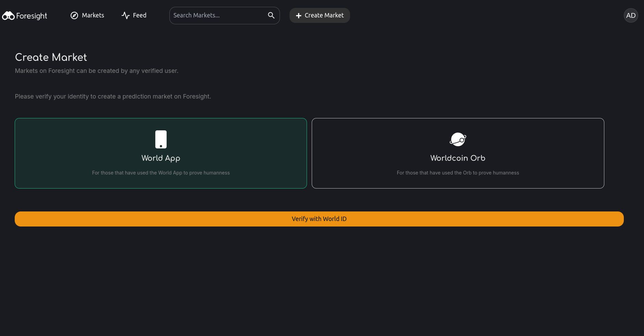644x336 pixels.
Task: Select the Worldcoin Orb card title
Action: pos(458,158)
